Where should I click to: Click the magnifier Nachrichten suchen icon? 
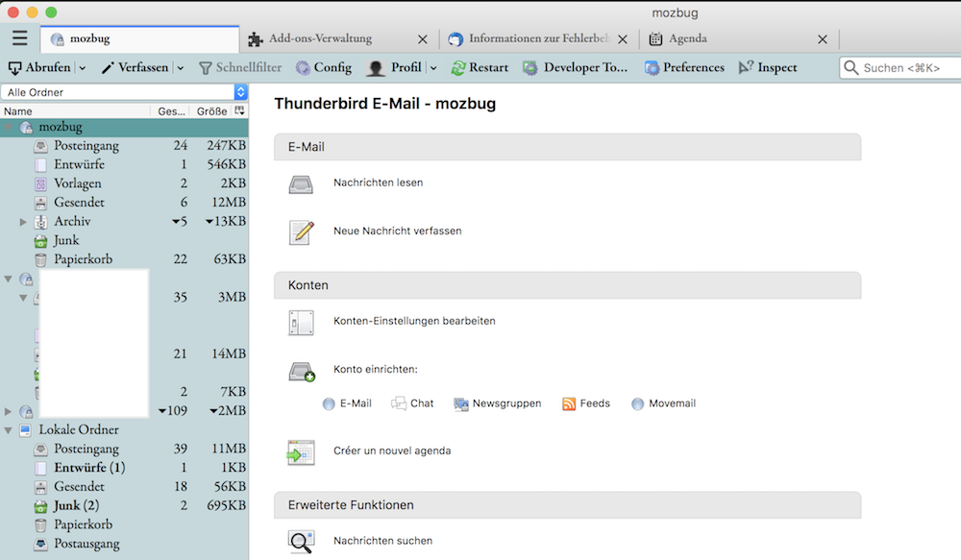[x=301, y=543]
